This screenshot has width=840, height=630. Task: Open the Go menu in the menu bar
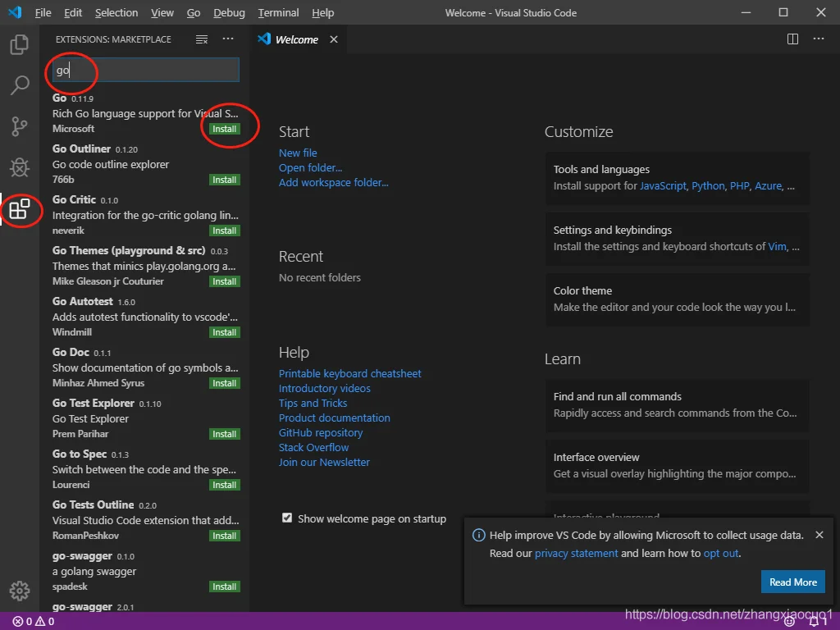[194, 12]
